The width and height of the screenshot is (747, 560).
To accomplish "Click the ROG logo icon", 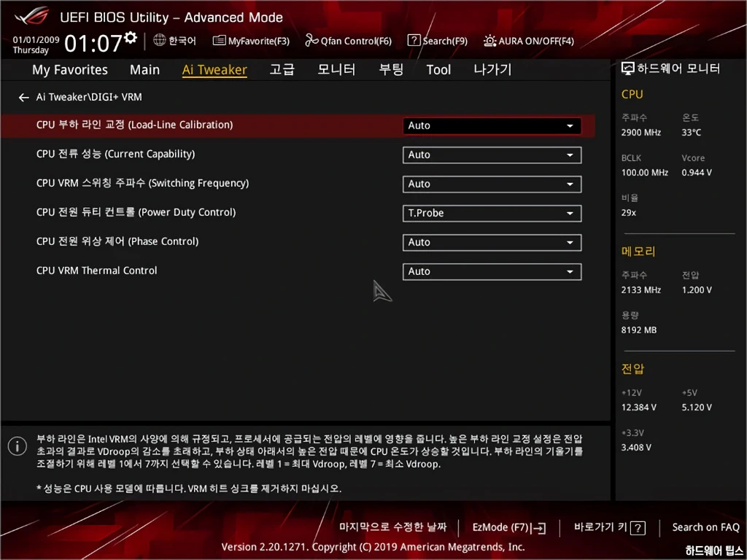I will (32, 16).
